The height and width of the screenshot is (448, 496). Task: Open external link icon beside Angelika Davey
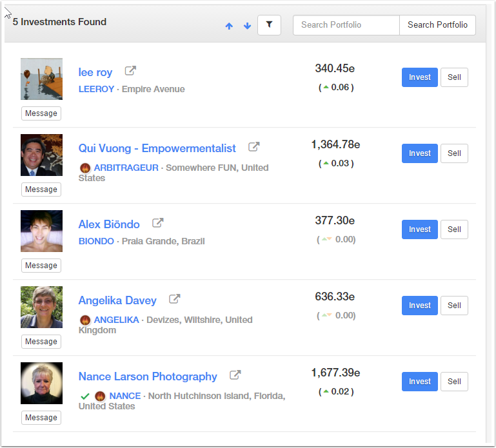coord(174,299)
